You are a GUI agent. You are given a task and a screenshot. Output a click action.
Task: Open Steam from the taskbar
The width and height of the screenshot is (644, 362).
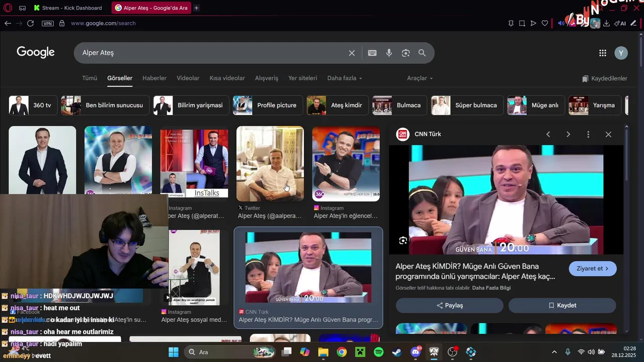coord(397,352)
